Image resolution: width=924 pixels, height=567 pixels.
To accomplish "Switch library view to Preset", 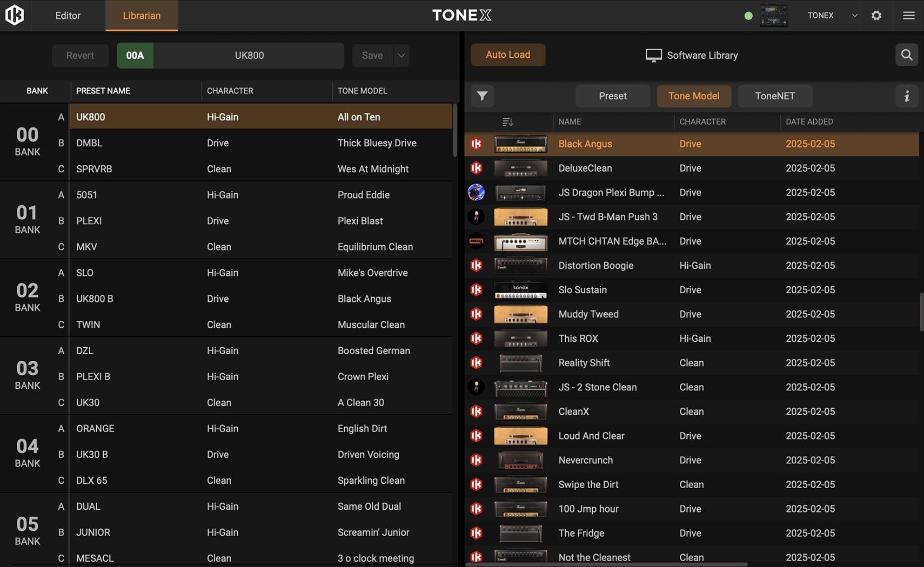I will [612, 96].
